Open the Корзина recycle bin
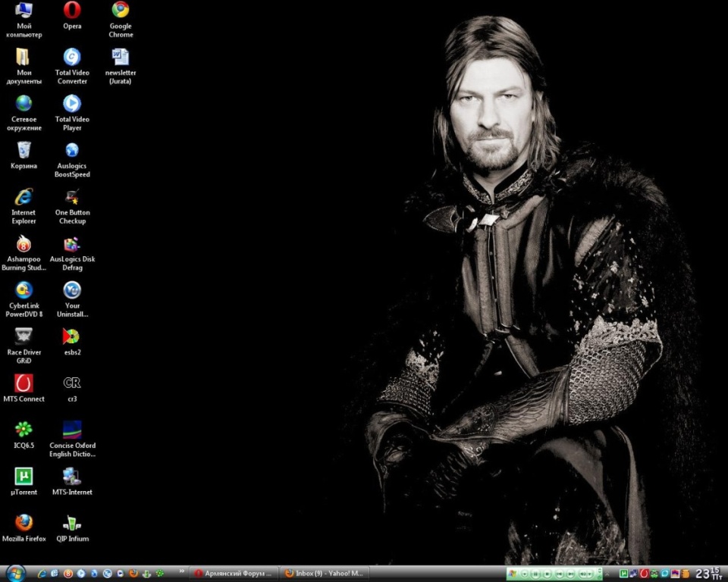Image resolution: width=728 pixels, height=582 pixels. (x=24, y=150)
